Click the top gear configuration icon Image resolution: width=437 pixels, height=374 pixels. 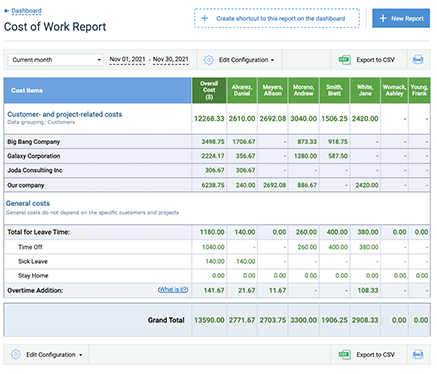coord(209,60)
